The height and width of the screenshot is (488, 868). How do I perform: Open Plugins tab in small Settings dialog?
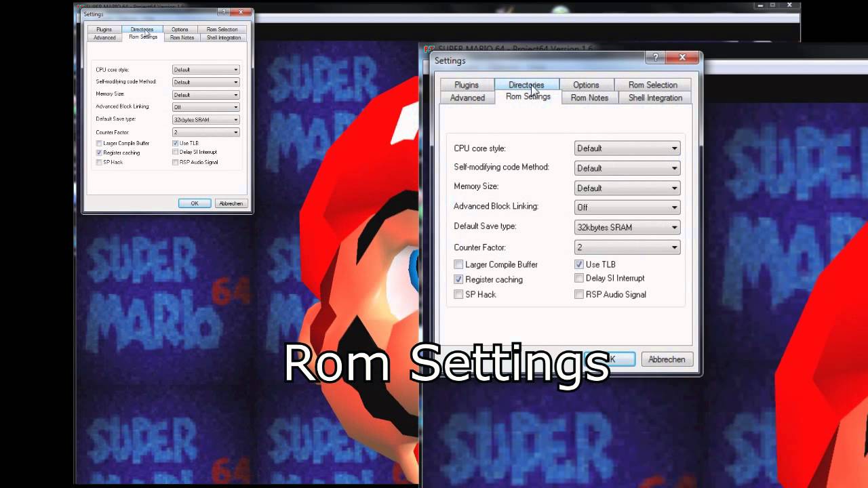click(104, 29)
